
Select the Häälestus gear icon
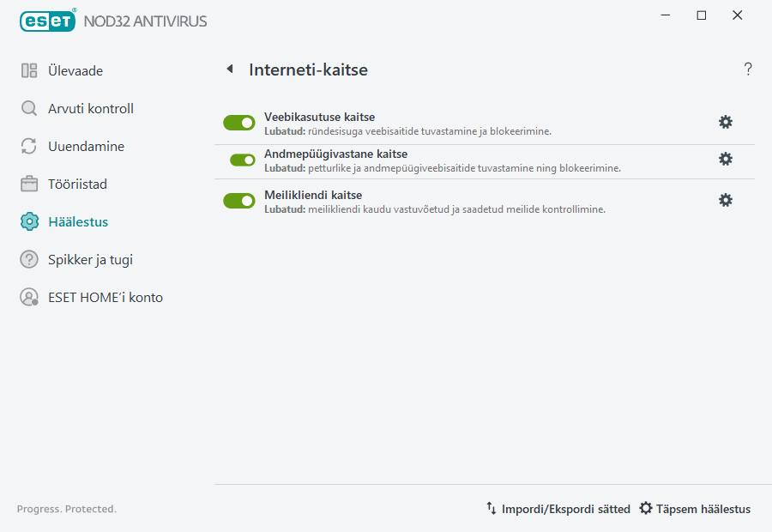30,221
